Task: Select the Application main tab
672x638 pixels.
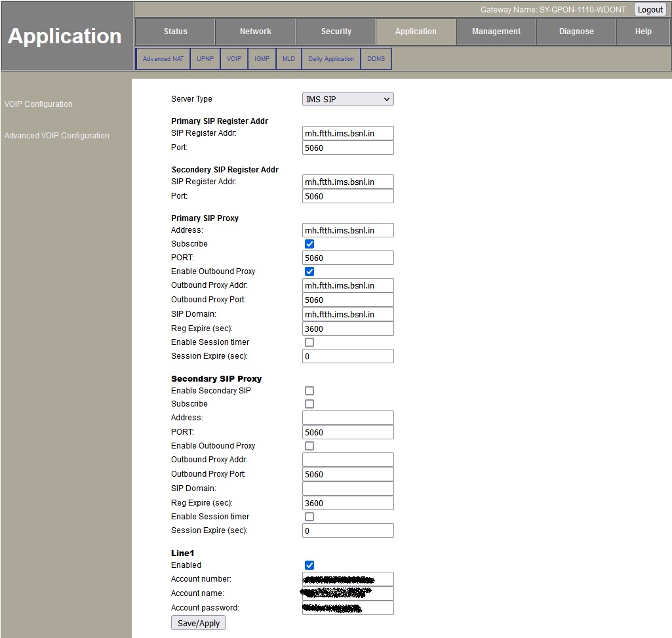Action: (416, 31)
